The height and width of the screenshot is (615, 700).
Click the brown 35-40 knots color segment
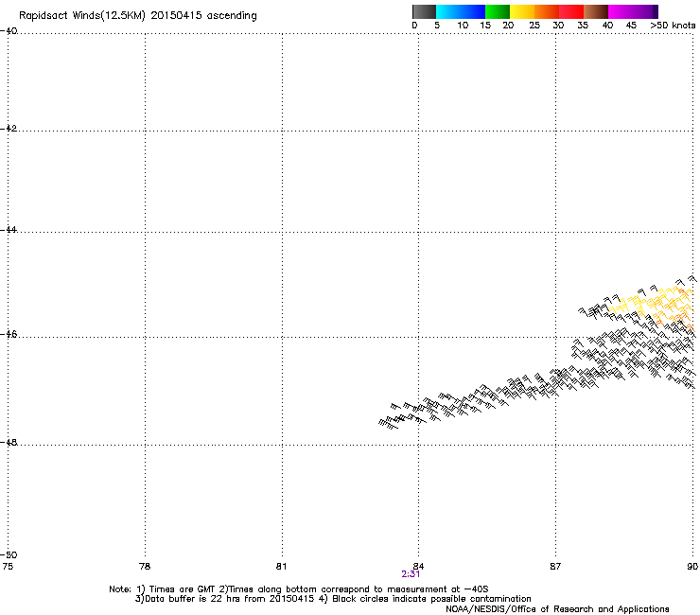click(596, 11)
